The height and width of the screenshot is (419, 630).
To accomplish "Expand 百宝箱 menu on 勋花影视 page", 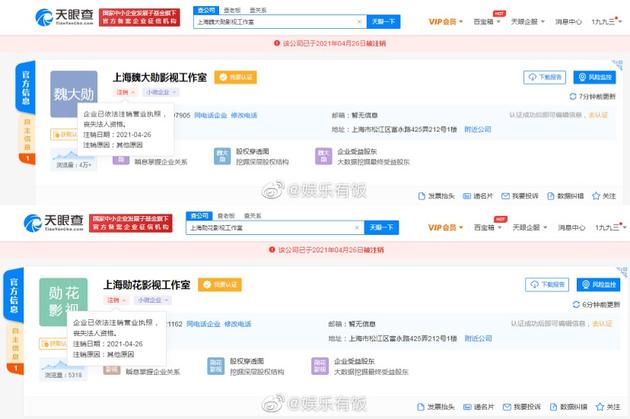I will point(488,228).
